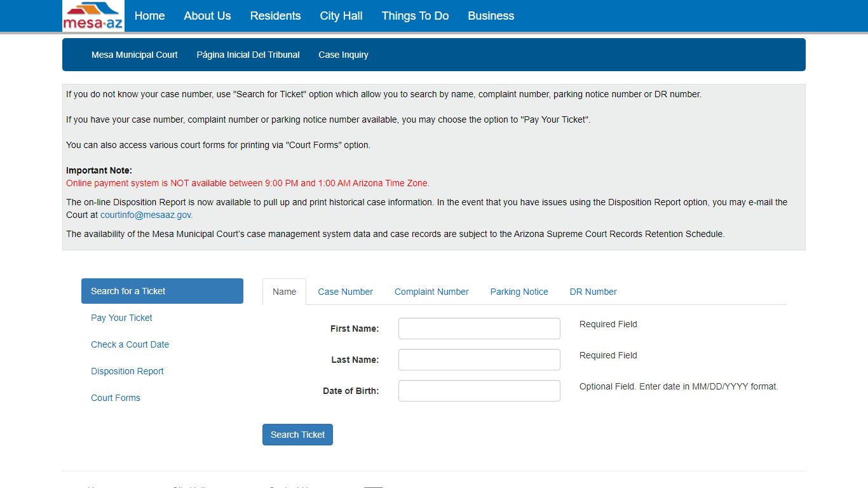The height and width of the screenshot is (488, 868).
Task: Click 'Required Field' next to First Name
Action: coord(608,324)
